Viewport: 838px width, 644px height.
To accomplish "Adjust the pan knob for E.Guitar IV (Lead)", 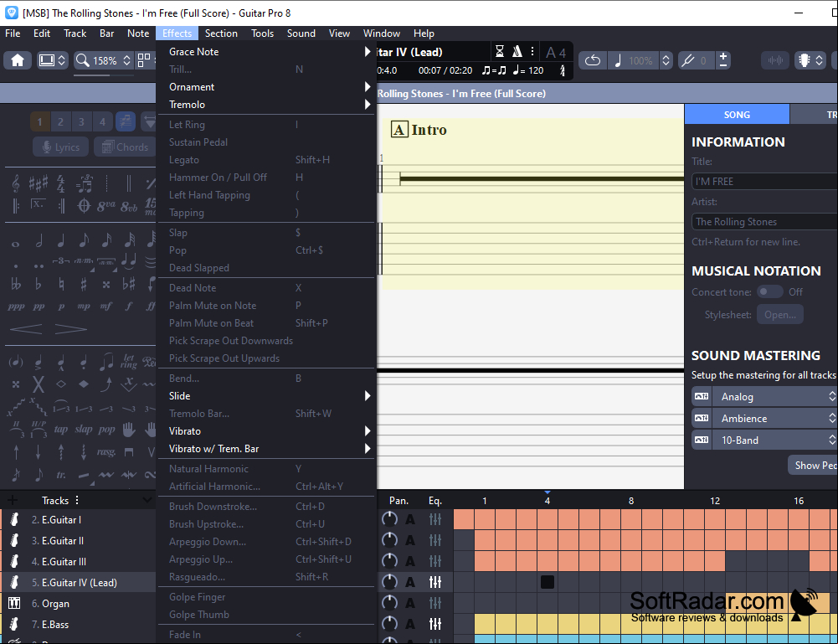I will click(x=389, y=582).
